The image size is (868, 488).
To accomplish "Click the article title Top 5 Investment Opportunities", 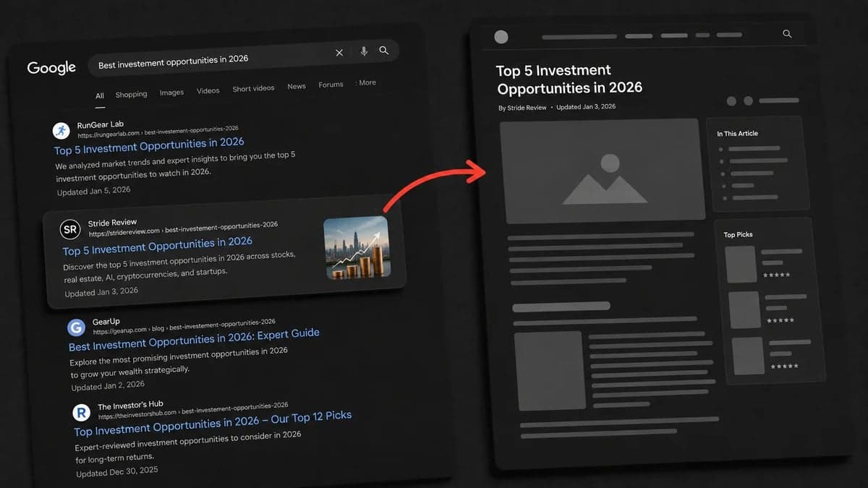I will (x=569, y=80).
